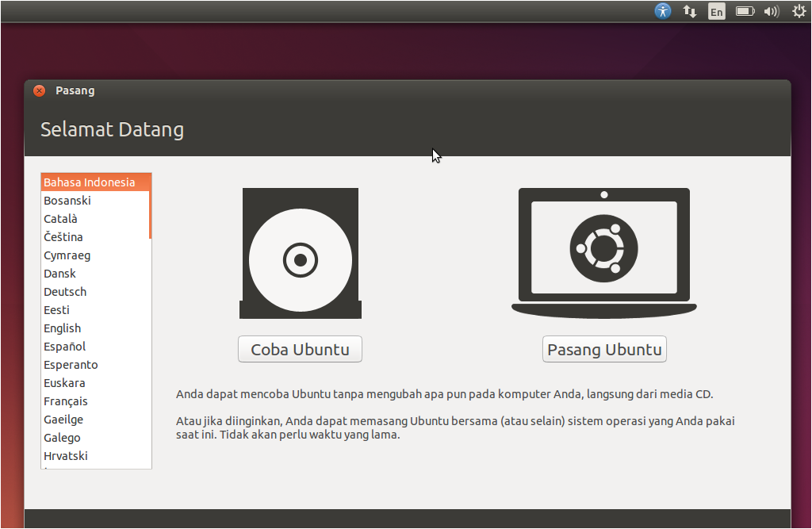Click the language list scrollbar handle
This screenshot has height=529, width=812.
pyautogui.click(x=150, y=206)
